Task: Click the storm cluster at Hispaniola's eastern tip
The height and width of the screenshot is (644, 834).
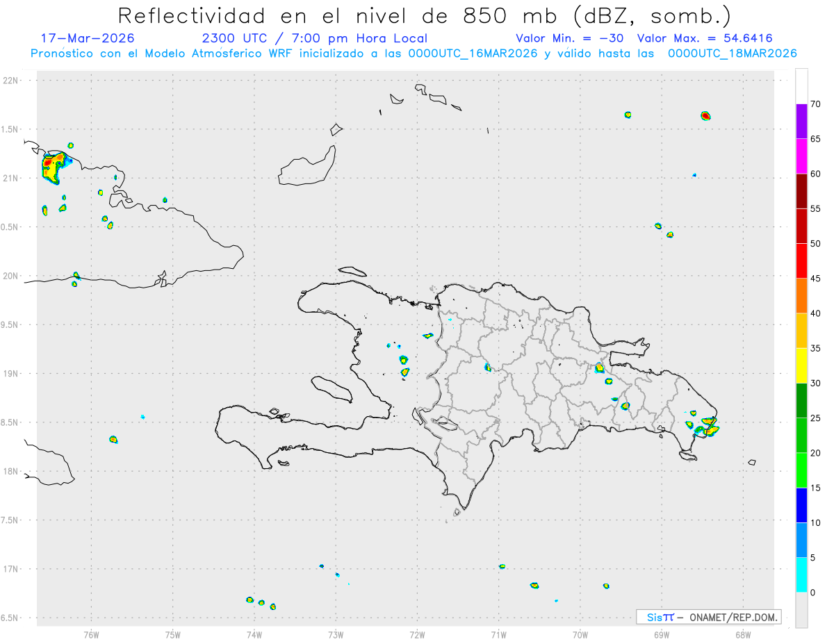Action: tap(707, 427)
